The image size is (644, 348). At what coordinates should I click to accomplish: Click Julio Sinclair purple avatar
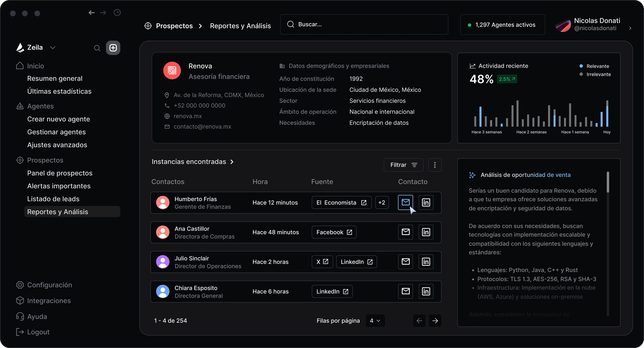[x=163, y=262]
